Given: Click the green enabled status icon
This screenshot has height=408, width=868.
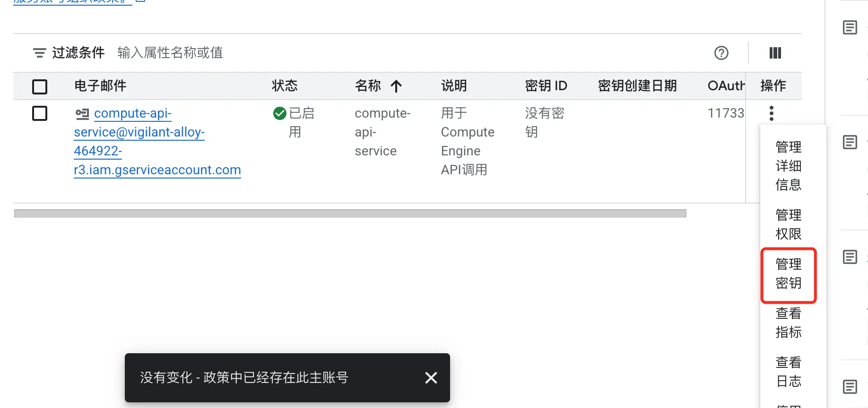Looking at the screenshot, I should tap(279, 113).
